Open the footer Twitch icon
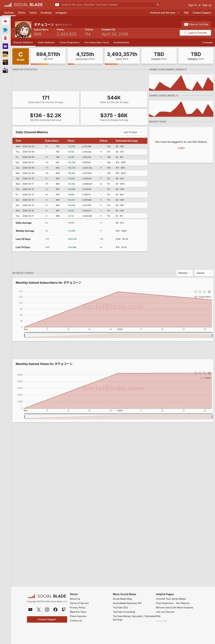This screenshot has height=644, width=215. (x=64, y=610)
